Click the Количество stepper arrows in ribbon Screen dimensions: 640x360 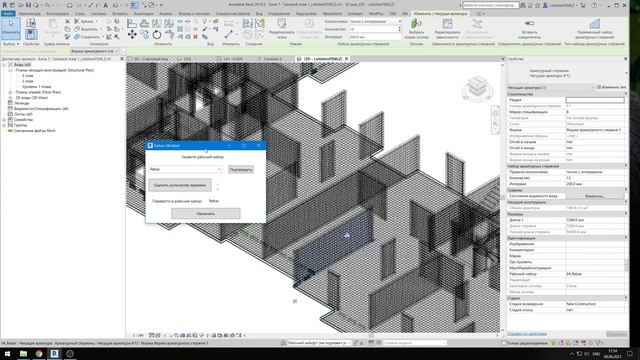pyautogui.click(x=399, y=29)
